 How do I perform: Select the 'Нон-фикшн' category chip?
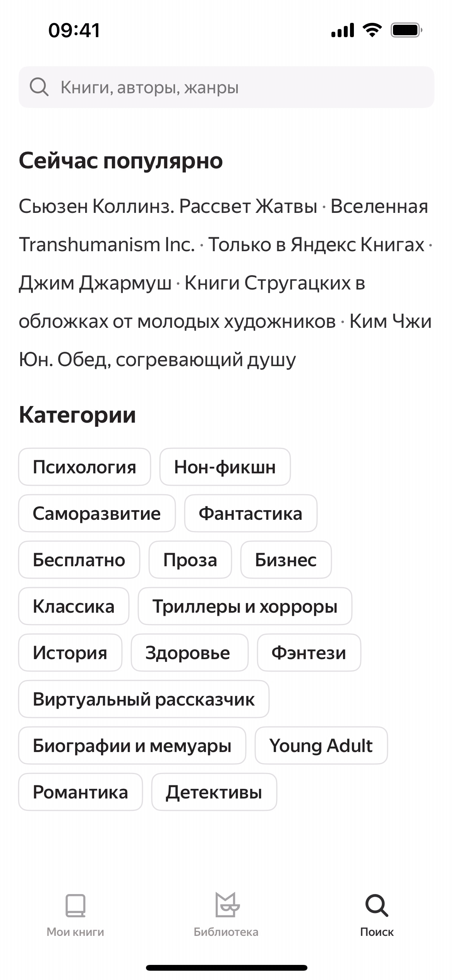(x=225, y=467)
